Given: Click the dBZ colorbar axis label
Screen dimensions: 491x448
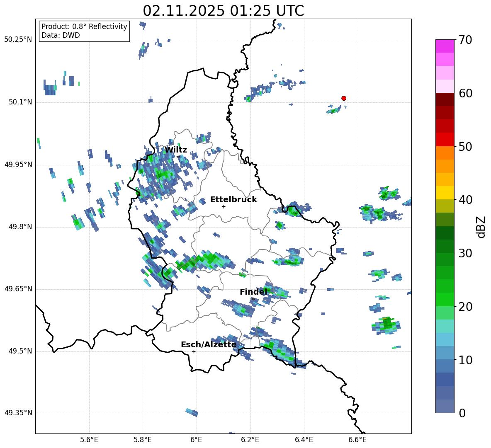Looking at the screenshot, I should (x=481, y=227).
